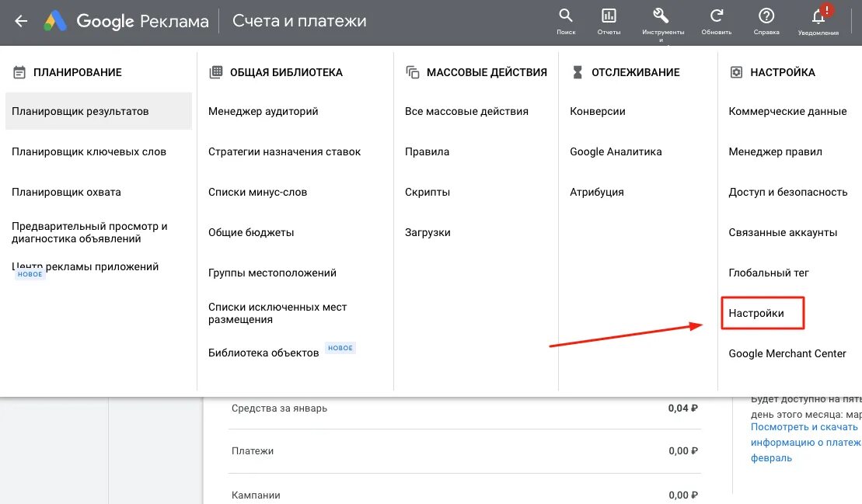The width and height of the screenshot is (862, 504).
Task: Open Библиотека объектов
Action: click(263, 353)
